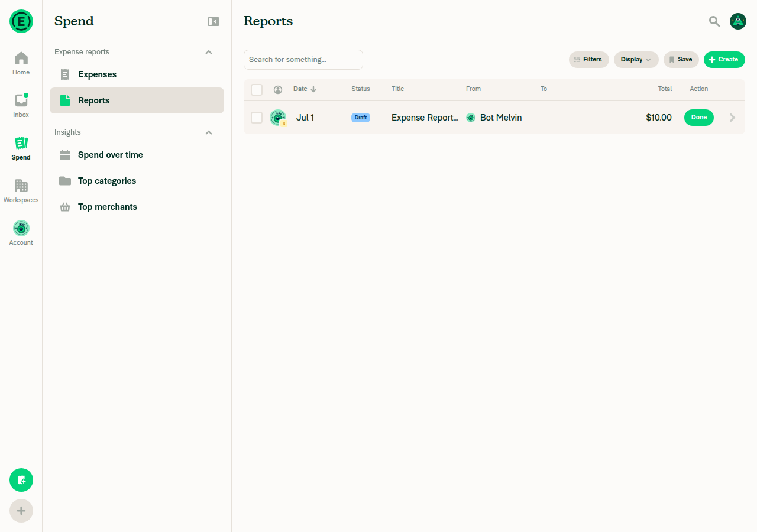Focus the Search for something field
The height and width of the screenshot is (532, 757).
[x=303, y=60]
